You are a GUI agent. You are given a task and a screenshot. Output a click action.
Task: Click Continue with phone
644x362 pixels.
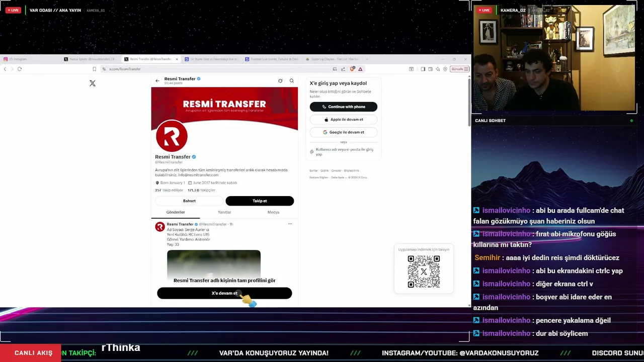pos(344,107)
